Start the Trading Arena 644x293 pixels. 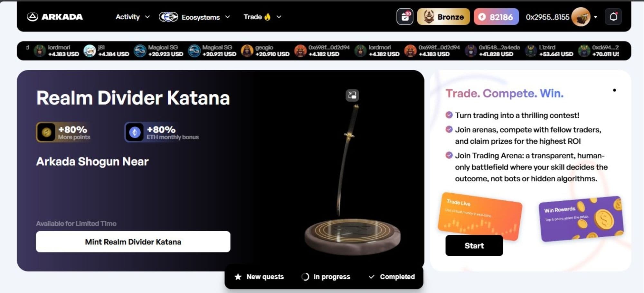474,245
